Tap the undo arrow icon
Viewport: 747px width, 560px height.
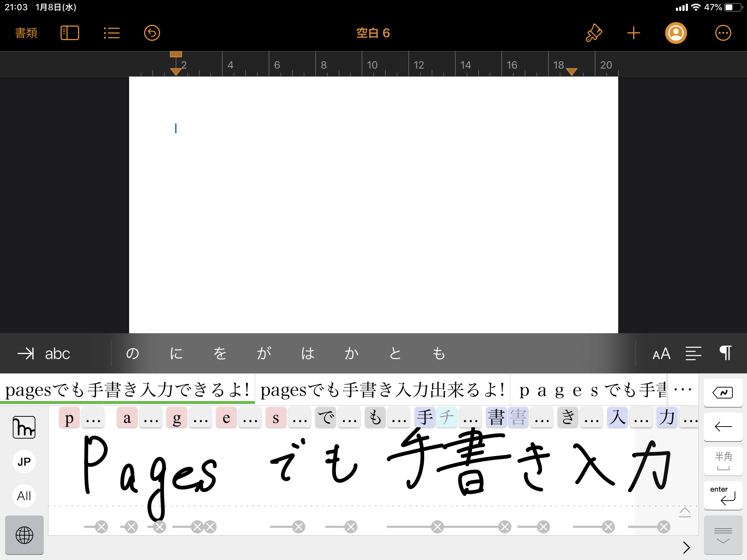pyautogui.click(x=152, y=33)
